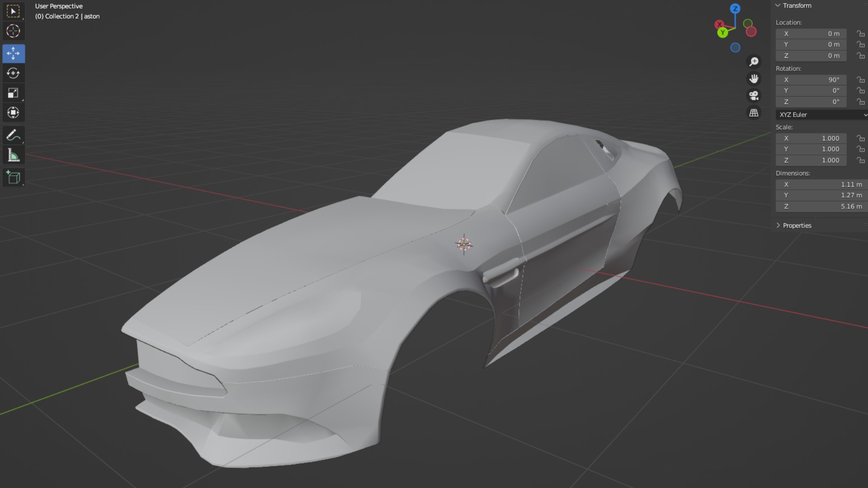Image resolution: width=868 pixels, height=488 pixels.
Task: Select the Rotate tool
Action: coord(13,73)
